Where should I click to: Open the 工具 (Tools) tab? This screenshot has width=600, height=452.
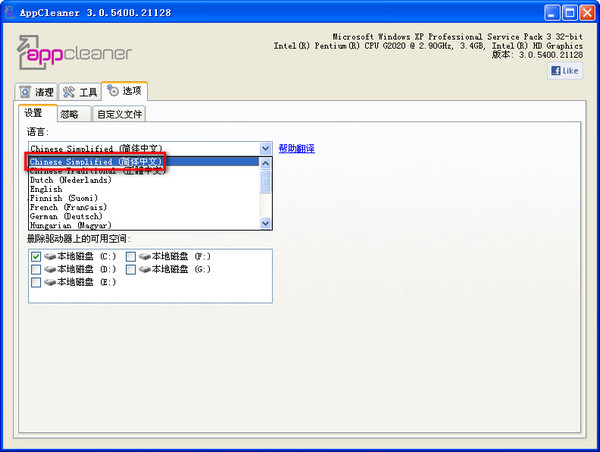80,92
